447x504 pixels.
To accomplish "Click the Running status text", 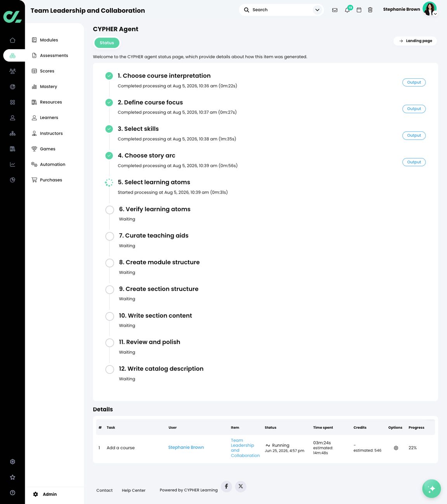I will coord(281,445).
